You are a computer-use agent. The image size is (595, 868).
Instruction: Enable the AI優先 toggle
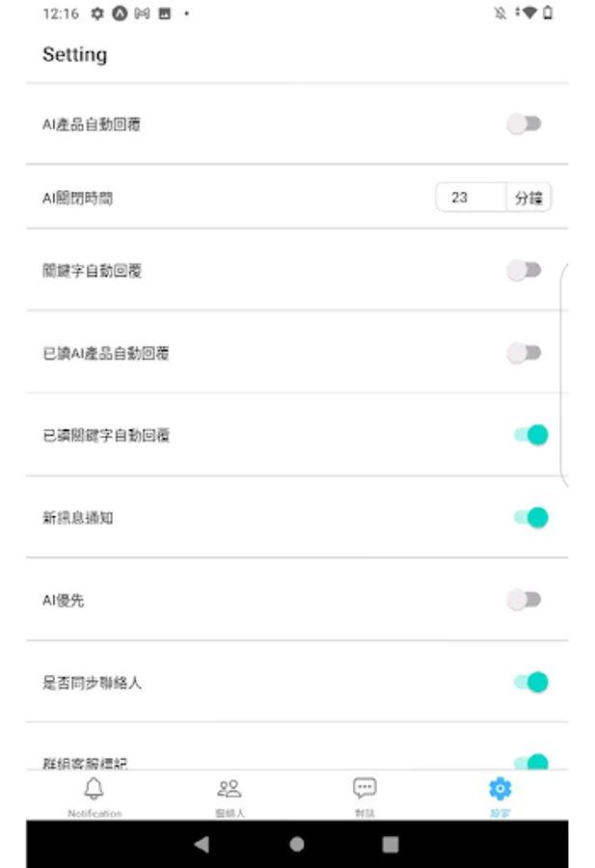[525, 600]
